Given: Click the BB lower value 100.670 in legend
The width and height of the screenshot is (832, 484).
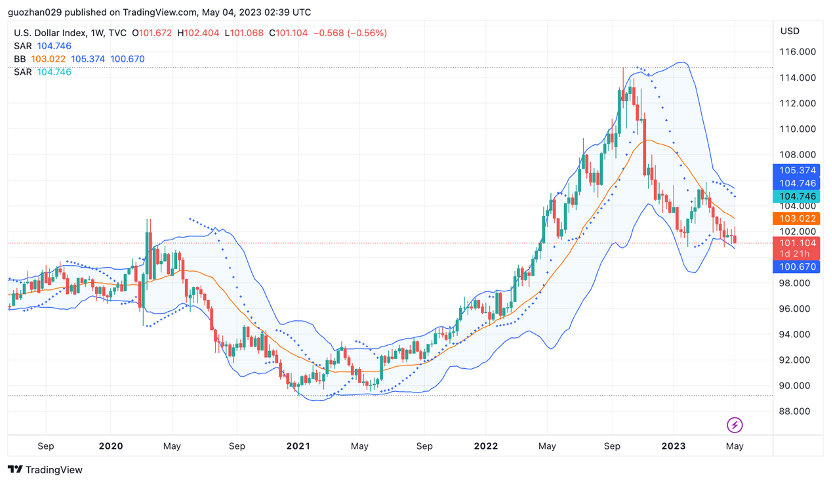Looking at the screenshot, I should pos(127,59).
